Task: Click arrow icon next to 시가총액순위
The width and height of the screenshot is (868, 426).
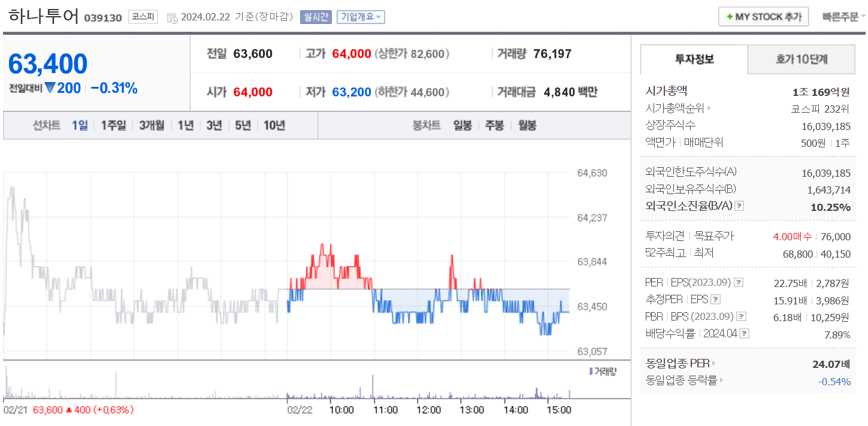Action: (709, 108)
